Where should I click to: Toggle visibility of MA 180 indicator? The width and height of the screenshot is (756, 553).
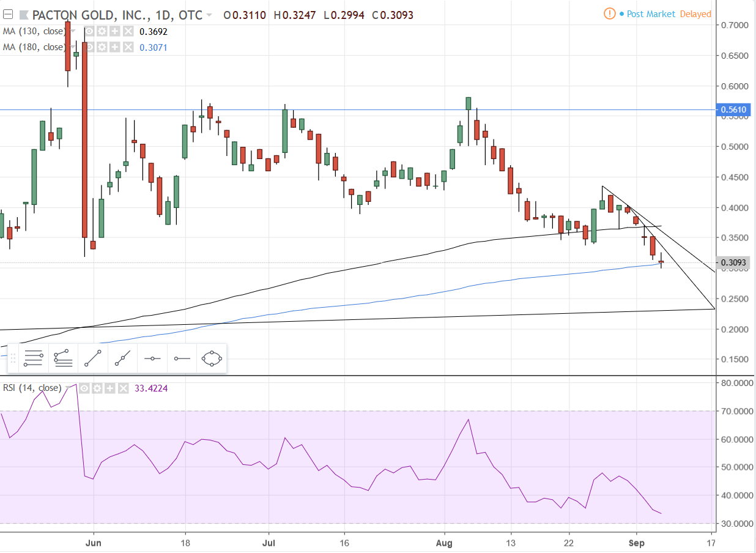click(89, 47)
